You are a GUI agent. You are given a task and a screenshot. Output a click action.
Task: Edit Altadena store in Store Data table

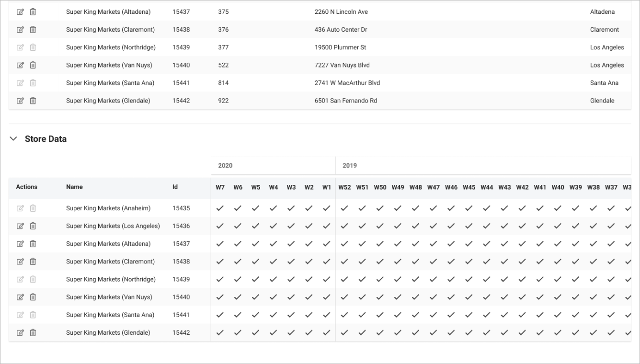pos(20,244)
